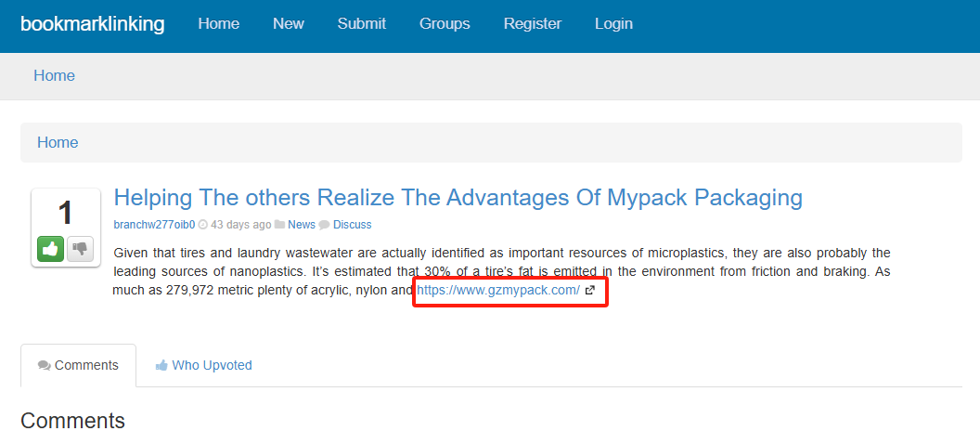Open author branchw277oib0 profile
The width and height of the screenshot is (980, 444).
pos(154,225)
